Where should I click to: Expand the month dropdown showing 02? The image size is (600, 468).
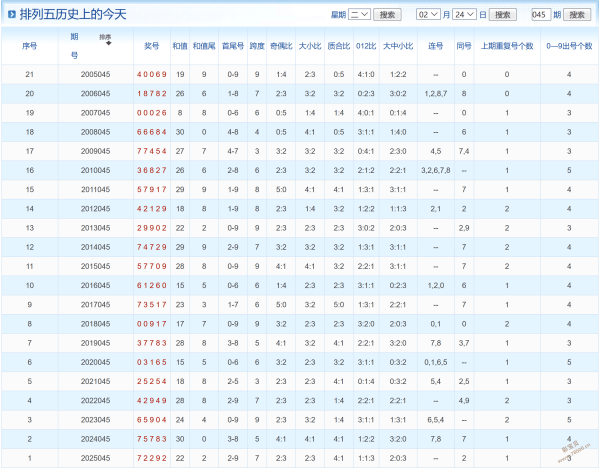coord(428,15)
